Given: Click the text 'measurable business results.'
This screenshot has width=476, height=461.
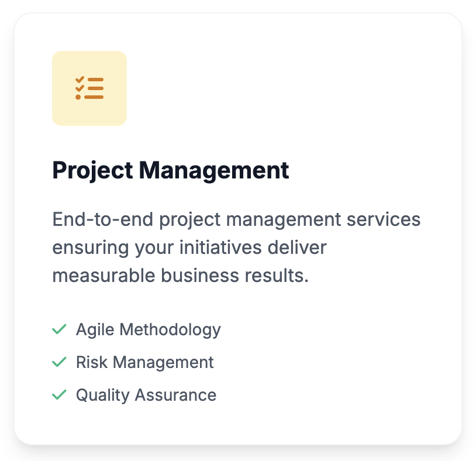Looking at the screenshot, I should 181,276.
